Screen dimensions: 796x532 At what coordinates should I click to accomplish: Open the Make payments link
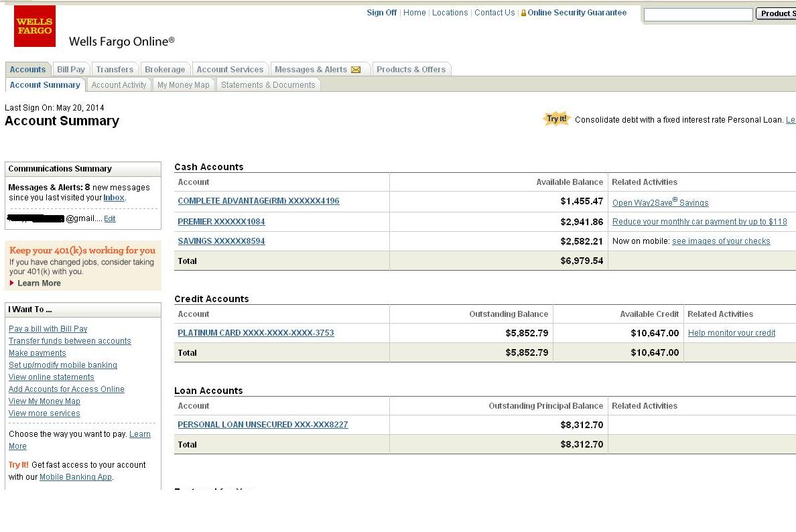[37, 353]
